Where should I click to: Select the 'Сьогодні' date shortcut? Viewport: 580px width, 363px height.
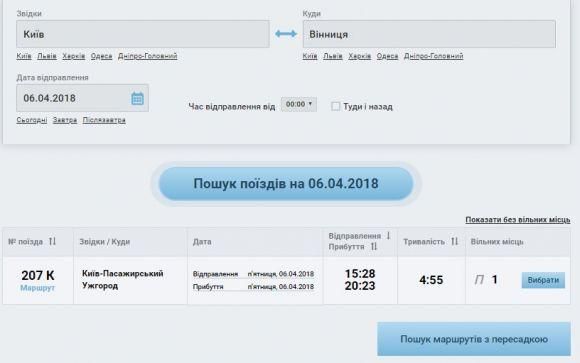32,120
